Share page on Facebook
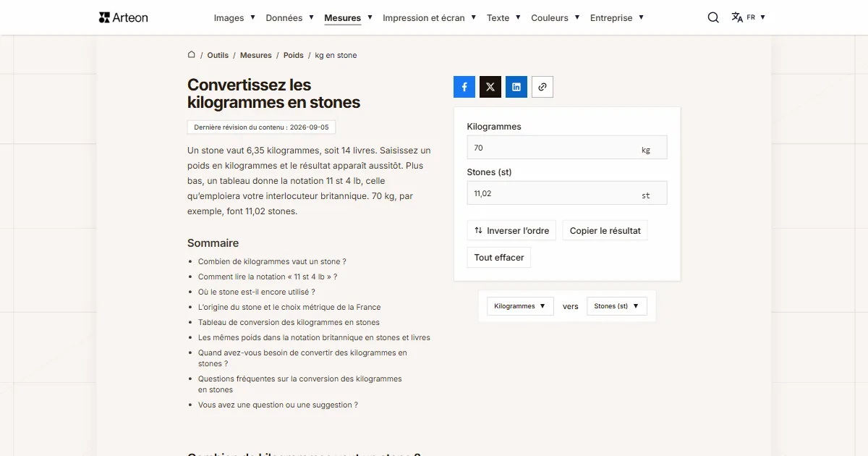 click(464, 87)
